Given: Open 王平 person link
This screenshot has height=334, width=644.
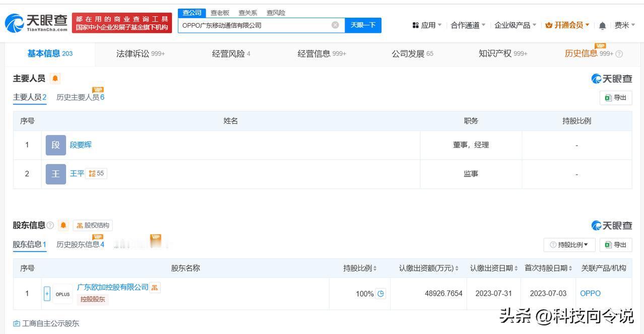Looking at the screenshot, I should 77,174.
